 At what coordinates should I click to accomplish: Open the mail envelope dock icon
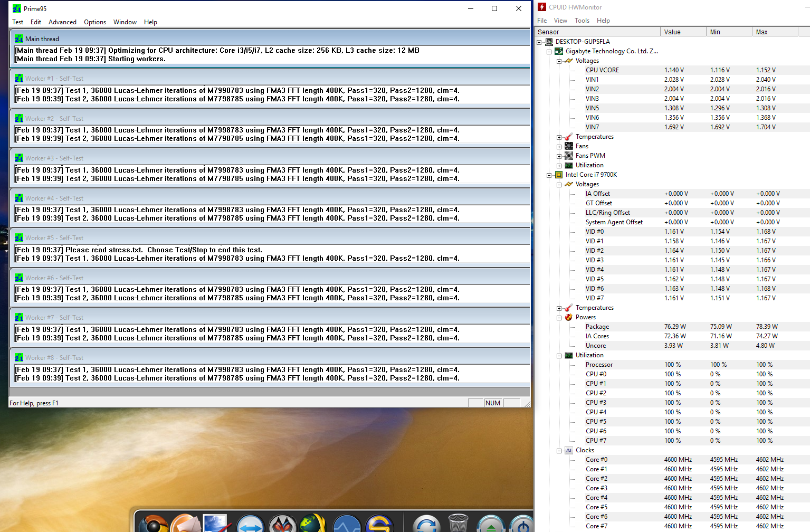coord(186,523)
